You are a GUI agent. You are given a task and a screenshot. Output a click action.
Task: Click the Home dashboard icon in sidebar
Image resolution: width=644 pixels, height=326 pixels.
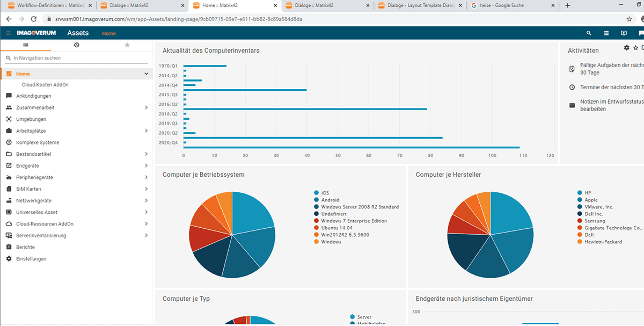click(x=9, y=74)
